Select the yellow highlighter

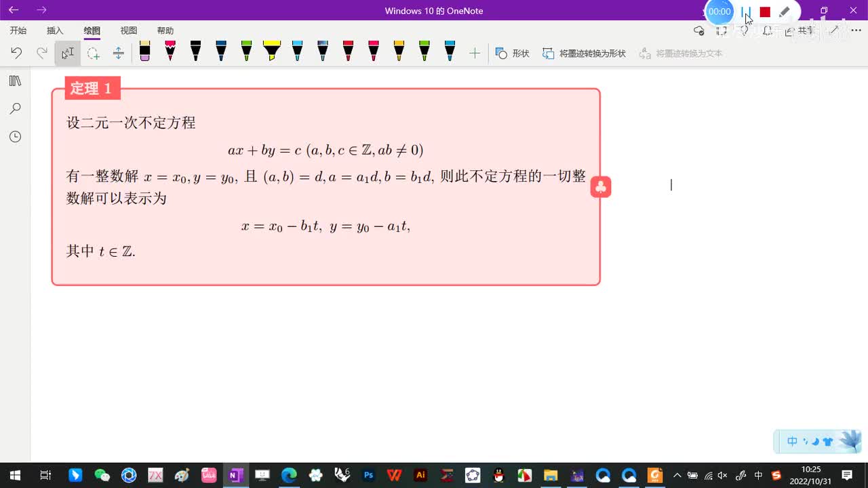272,52
